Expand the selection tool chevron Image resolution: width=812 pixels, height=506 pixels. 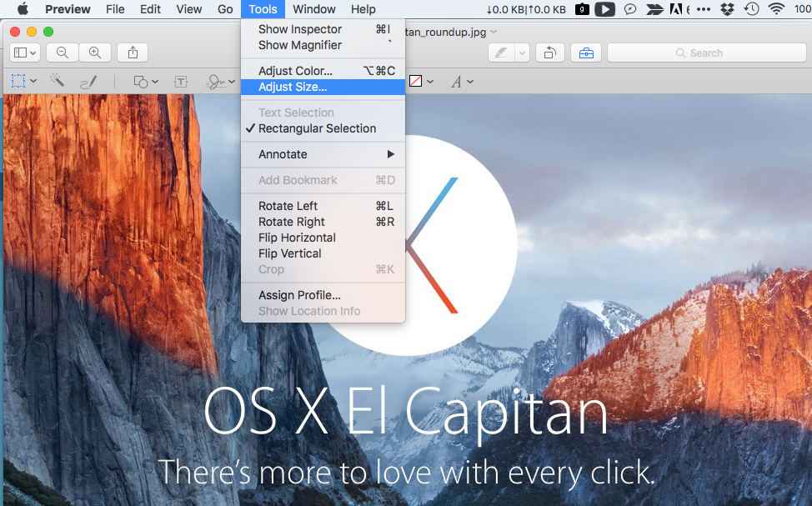(x=33, y=81)
